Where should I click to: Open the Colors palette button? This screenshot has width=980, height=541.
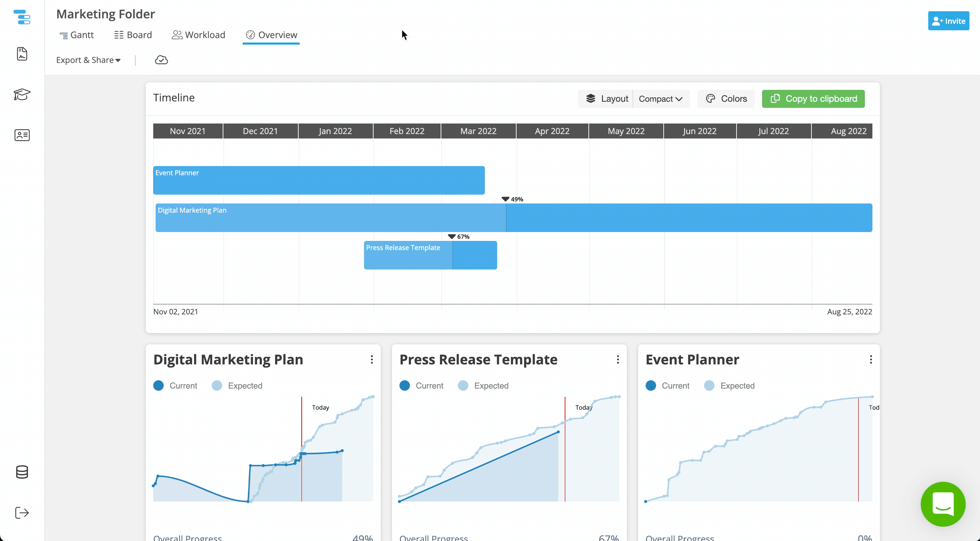click(x=726, y=99)
